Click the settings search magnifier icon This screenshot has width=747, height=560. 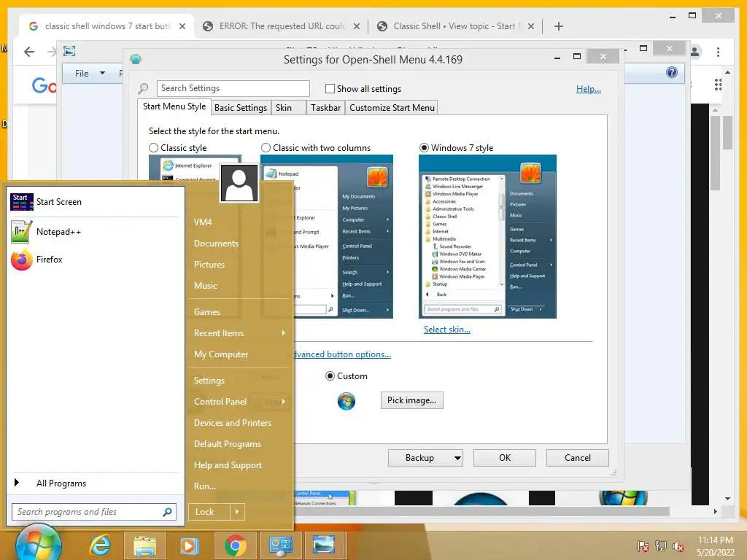pos(143,88)
